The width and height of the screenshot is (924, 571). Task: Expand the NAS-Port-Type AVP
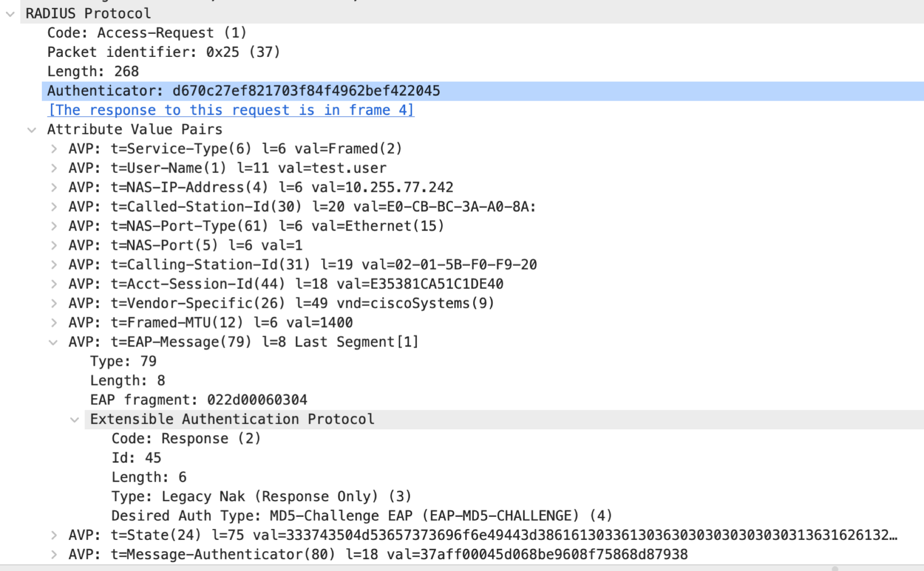[x=54, y=226]
